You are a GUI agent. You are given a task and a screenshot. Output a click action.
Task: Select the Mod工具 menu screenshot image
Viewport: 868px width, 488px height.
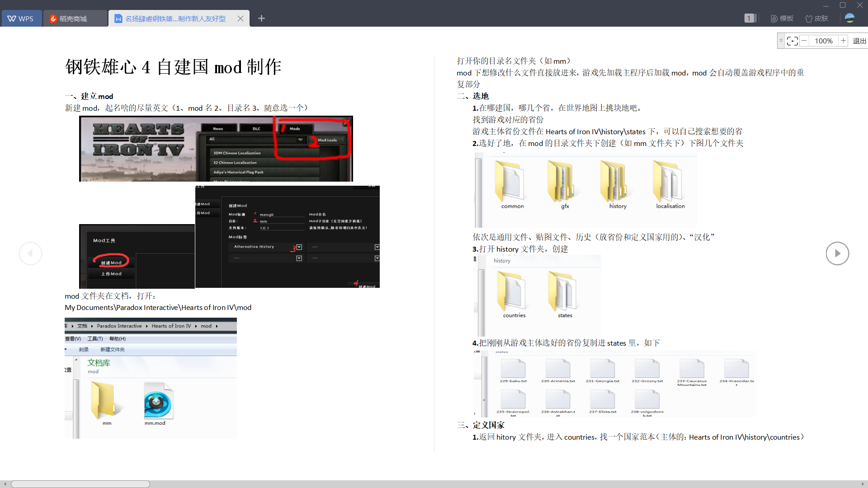click(137, 257)
